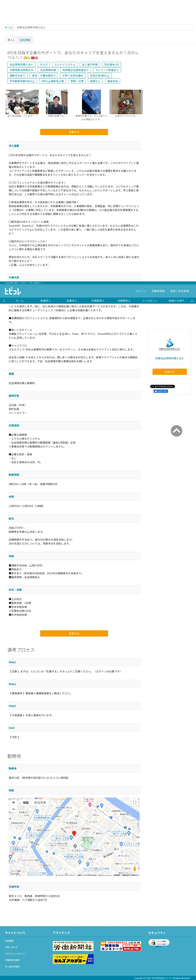Open the 代表の安藤です photo thumbnail
This screenshot has height=980, width=196.
[x=57, y=102]
